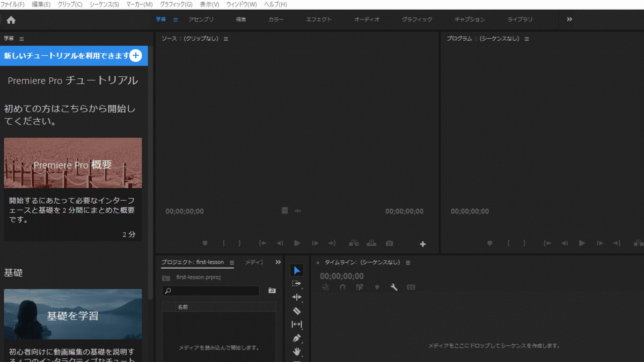Select the Selection arrow tool
The width and height of the screenshot is (644, 362).
[x=297, y=270]
